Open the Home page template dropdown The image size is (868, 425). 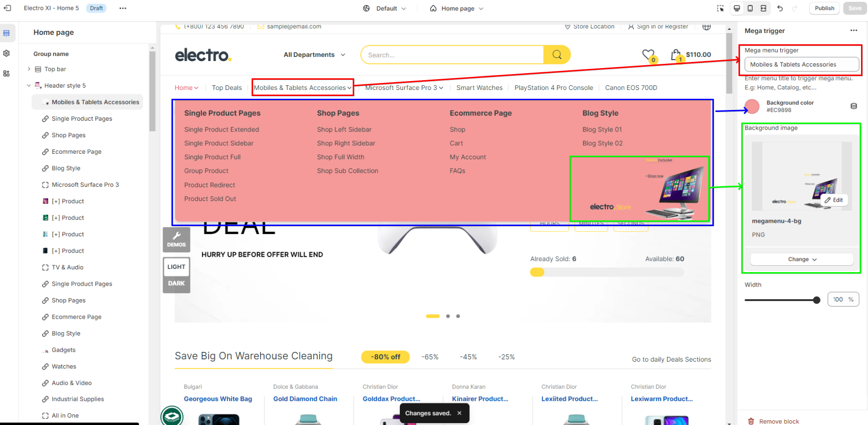point(457,8)
